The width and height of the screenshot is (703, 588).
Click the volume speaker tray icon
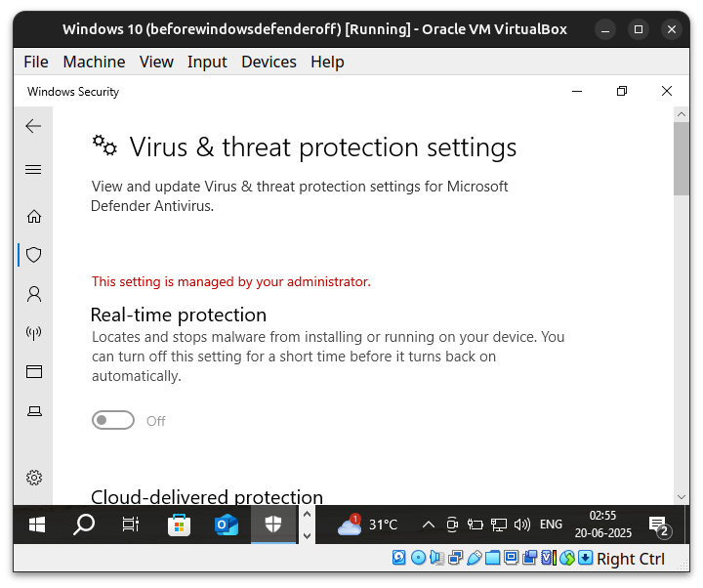click(521, 525)
